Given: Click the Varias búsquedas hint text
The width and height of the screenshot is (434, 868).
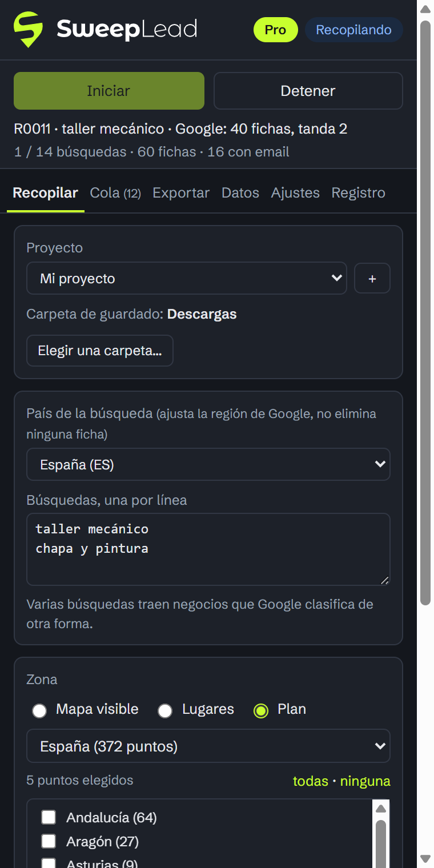Looking at the screenshot, I should (200, 614).
